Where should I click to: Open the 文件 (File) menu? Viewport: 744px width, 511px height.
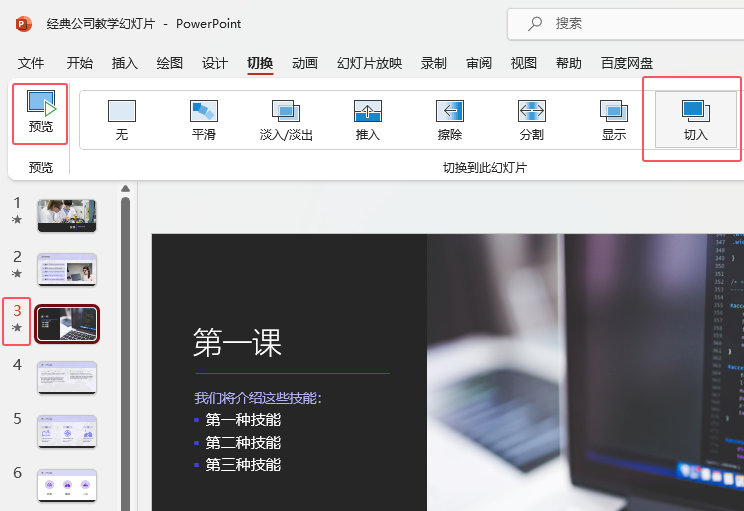31,63
